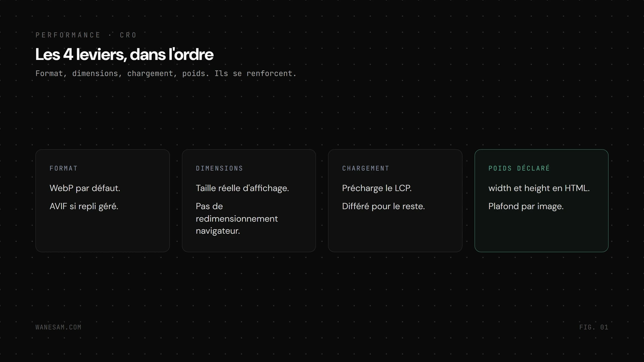Click Taille réelle d'affichage. text

click(242, 188)
